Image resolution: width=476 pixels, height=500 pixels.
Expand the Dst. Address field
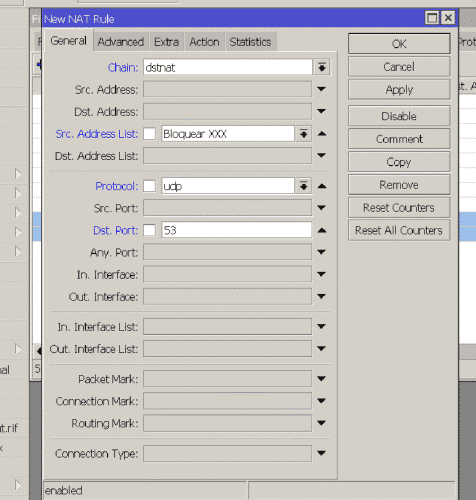(321, 111)
